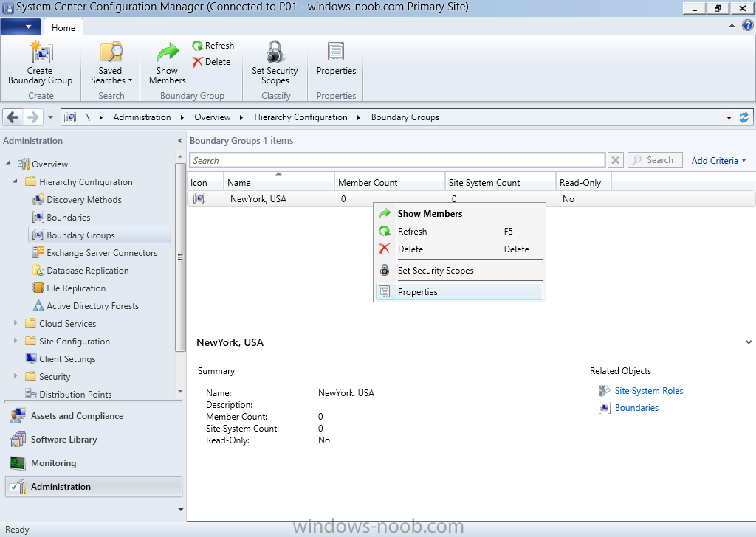This screenshot has width=756, height=537.
Task: Click the NewYork, USA row icon
Action: tap(199, 198)
